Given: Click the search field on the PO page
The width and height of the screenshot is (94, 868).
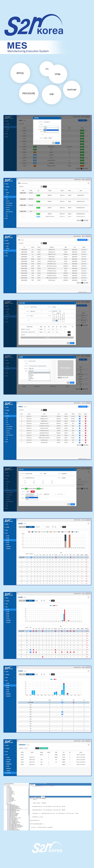Looking at the screenshot, I should click(x=30, y=243).
